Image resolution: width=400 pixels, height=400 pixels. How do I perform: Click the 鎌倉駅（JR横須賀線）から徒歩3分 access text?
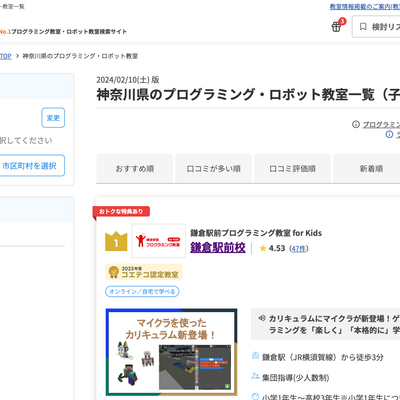[323, 357]
